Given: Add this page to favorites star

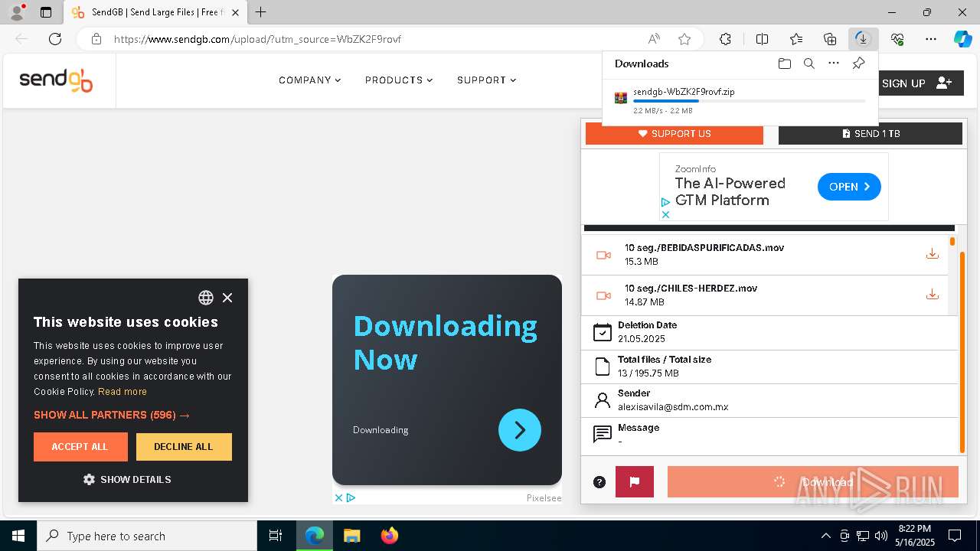Looking at the screenshot, I should coord(684,39).
